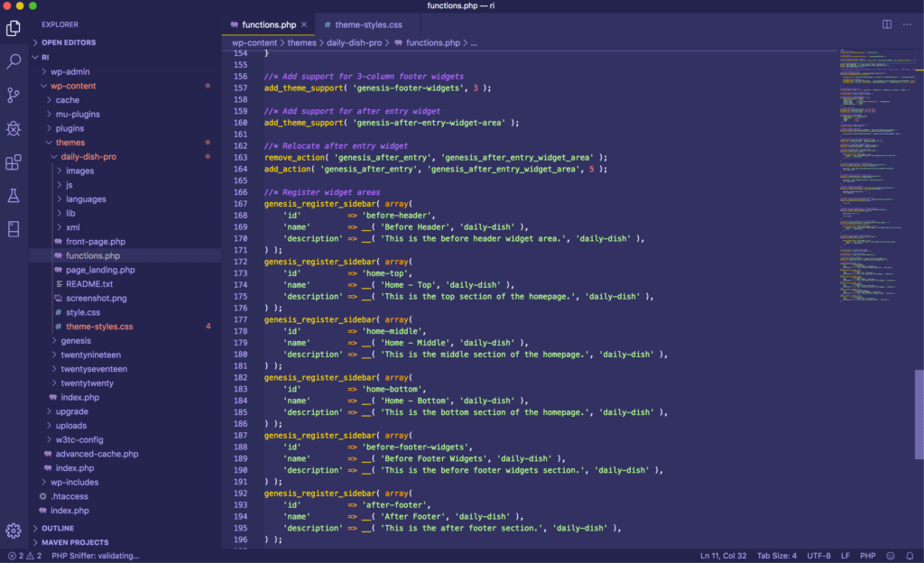Open the Source Control view icon
This screenshot has width=924, height=563.
pyautogui.click(x=13, y=95)
